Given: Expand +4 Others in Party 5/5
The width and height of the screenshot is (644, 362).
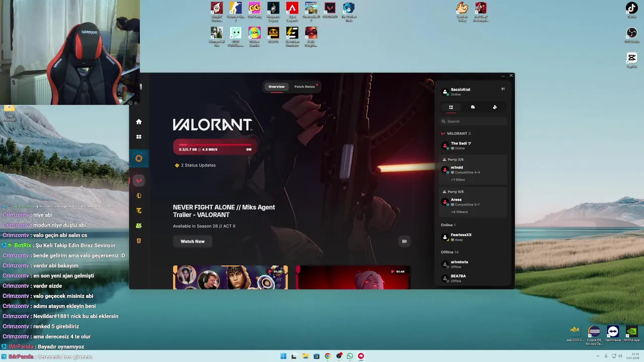Looking at the screenshot, I should (459, 212).
